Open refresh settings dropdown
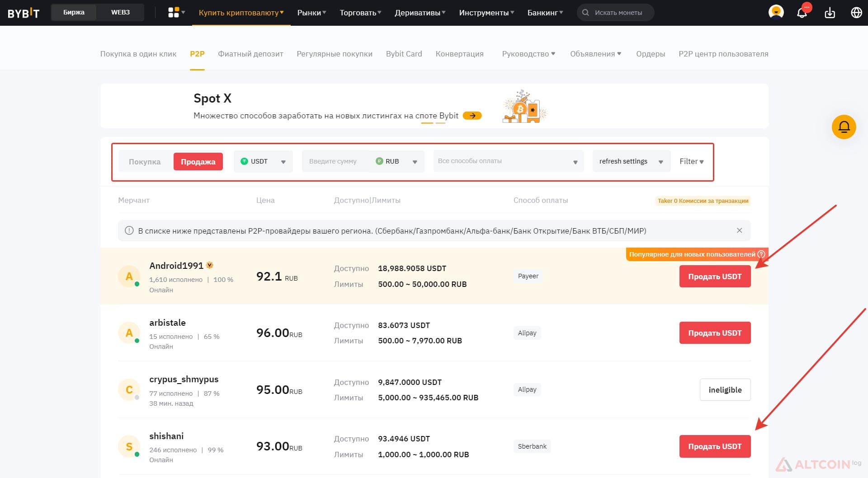 click(631, 161)
